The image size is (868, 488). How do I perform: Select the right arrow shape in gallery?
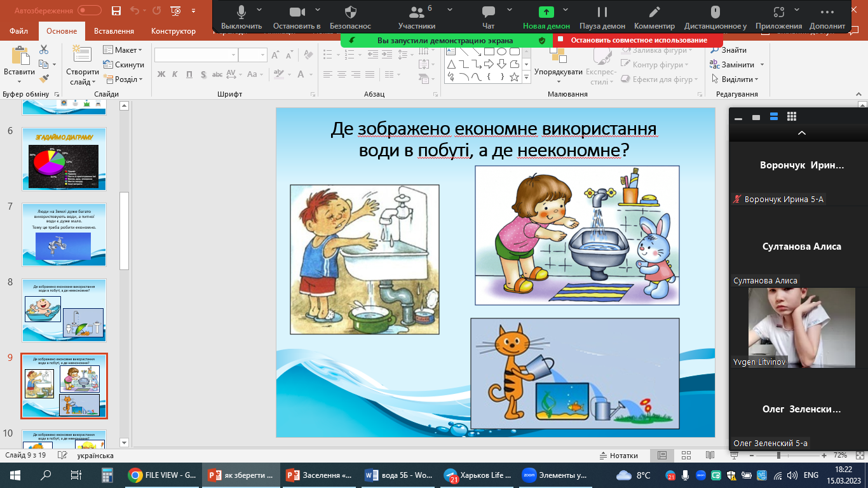pos(489,64)
